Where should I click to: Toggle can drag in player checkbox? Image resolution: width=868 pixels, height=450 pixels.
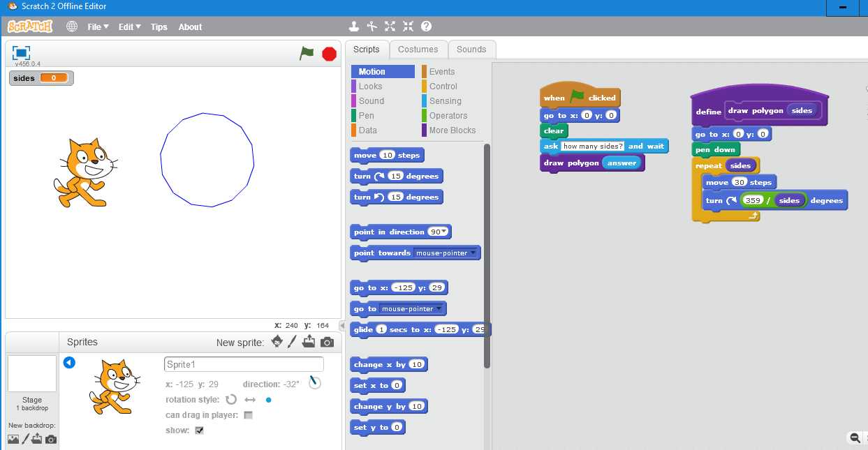point(248,415)
